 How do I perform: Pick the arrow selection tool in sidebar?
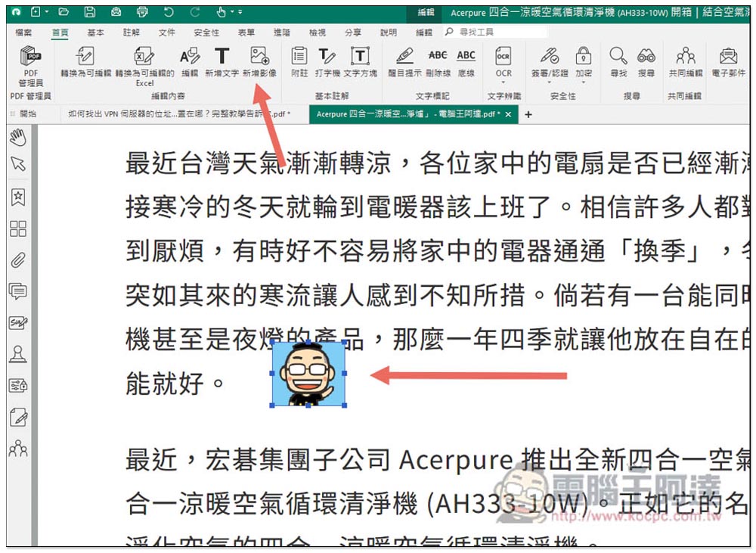coord(18,164)
